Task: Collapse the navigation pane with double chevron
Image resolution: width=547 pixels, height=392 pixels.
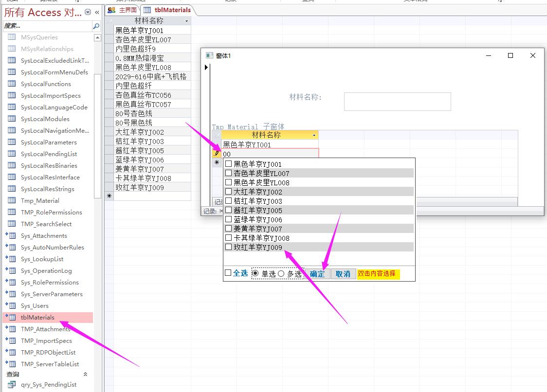Action: click(x=97, y=13)
